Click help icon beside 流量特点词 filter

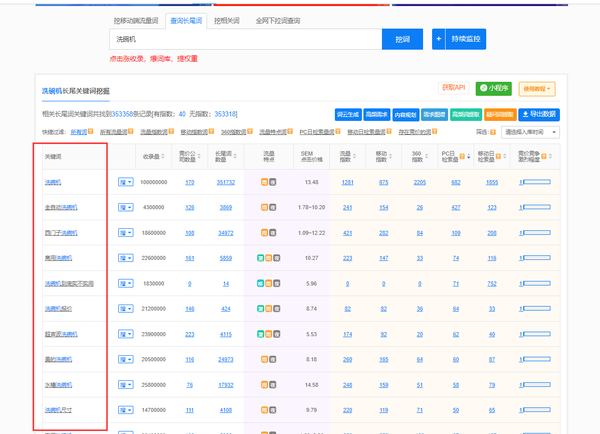pos(290,131)
